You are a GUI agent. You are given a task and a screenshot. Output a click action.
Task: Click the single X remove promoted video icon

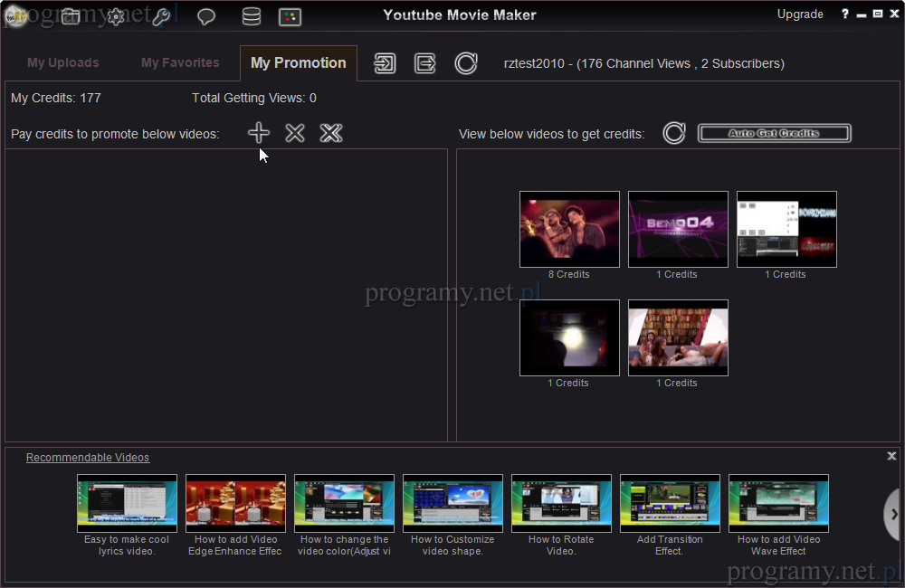(x=295, y=133)
